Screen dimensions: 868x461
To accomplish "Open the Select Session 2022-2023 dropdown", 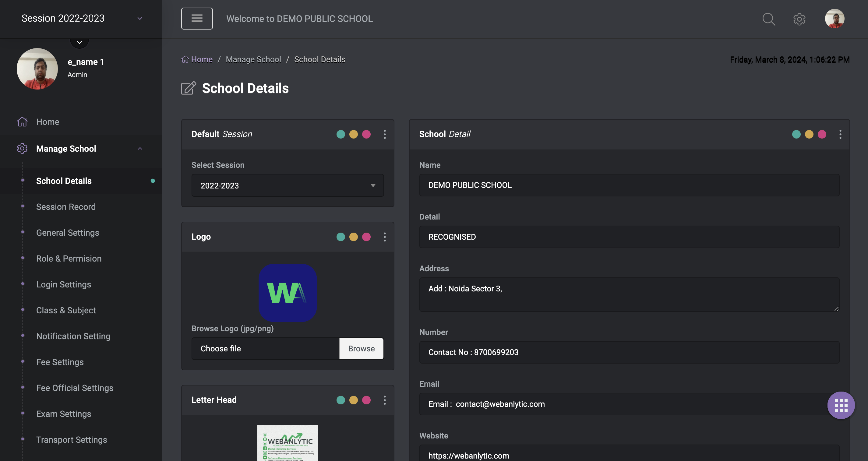I will coord(288,185).
